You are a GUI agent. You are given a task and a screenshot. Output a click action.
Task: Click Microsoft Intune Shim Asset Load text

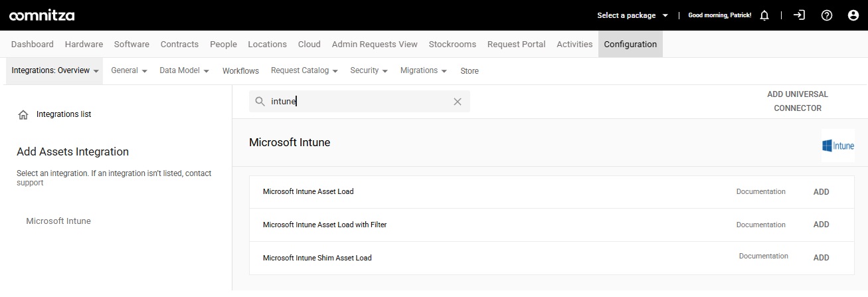click(317, 258)
